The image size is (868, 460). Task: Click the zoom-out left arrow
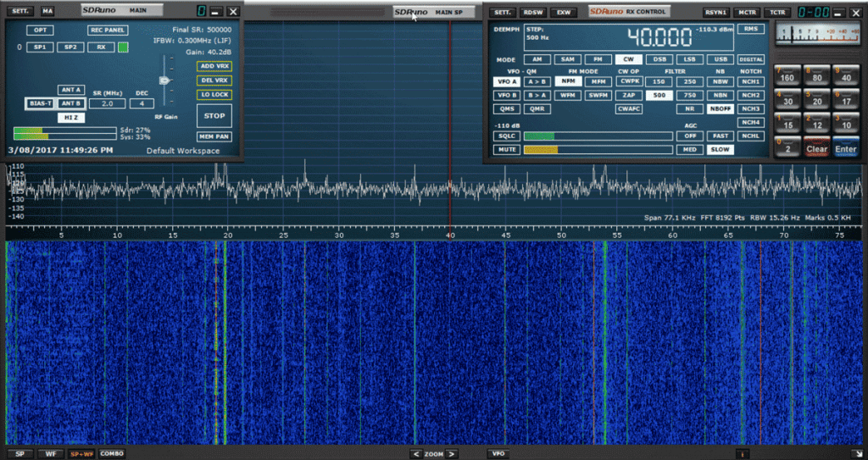415,454
